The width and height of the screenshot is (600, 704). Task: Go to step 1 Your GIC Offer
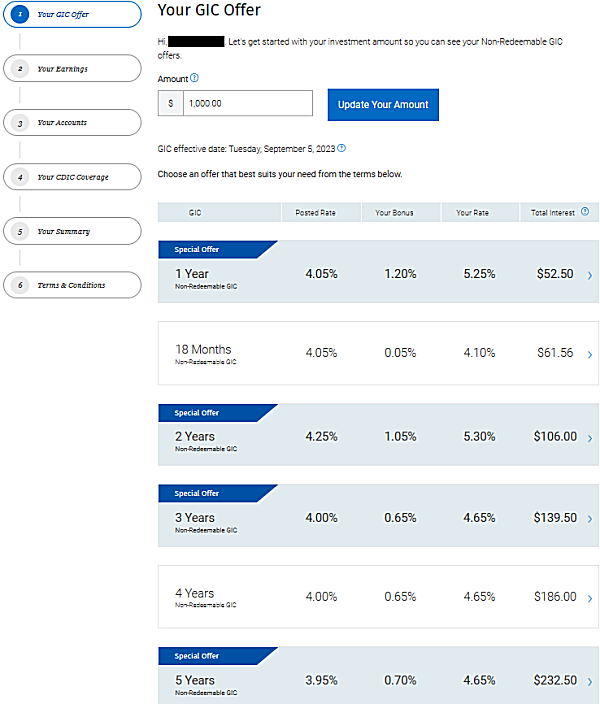click(71, 14)
